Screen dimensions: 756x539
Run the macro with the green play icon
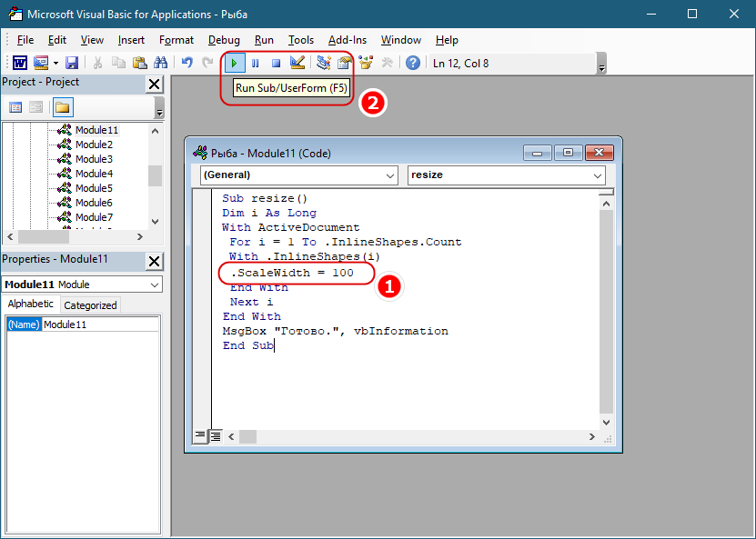(235, 63)
